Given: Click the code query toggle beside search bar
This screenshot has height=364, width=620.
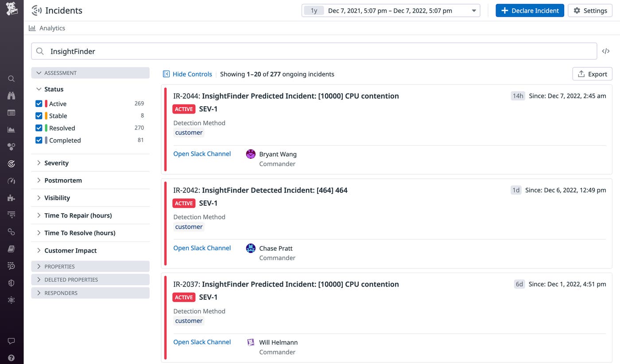Looking at the screenshot, I should coord(605,51).
